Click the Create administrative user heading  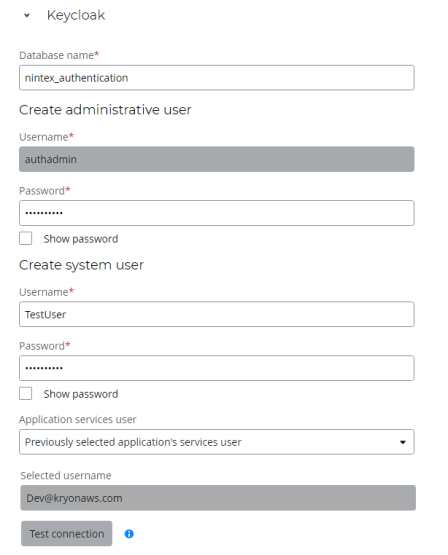[x=105, y=110]
